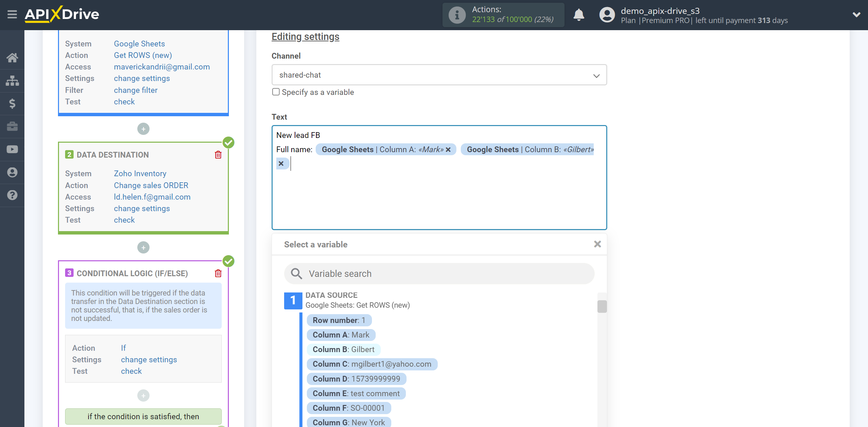
Task: Close the Select a variable panel
Action: point(597,244)
